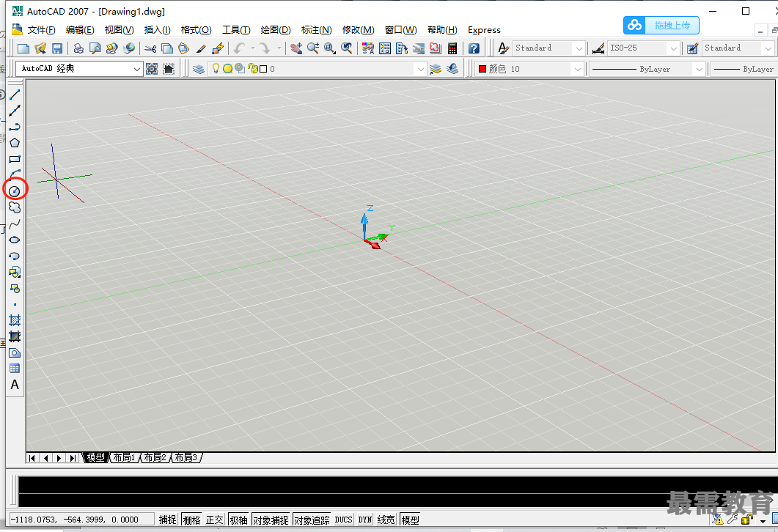The image size is (778, 532).
Task: Toggle DUCS dynamic UCS
Action: point(343,520)
